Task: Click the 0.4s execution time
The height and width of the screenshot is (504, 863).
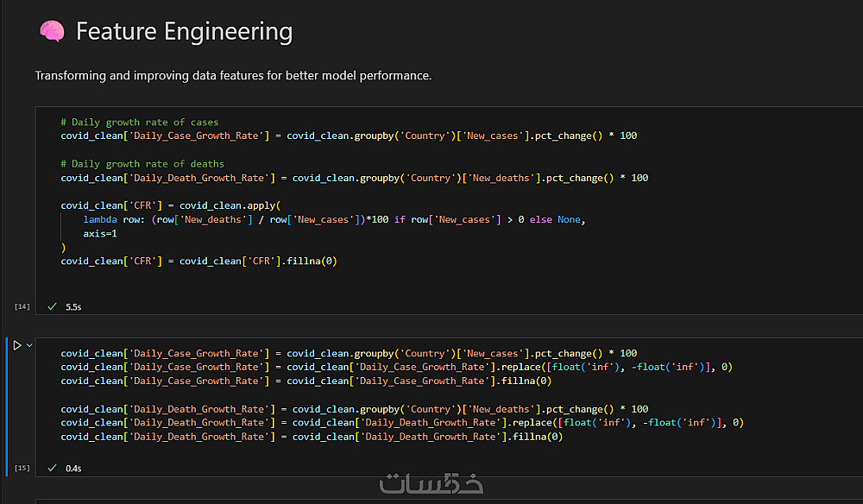Action: 73,468
